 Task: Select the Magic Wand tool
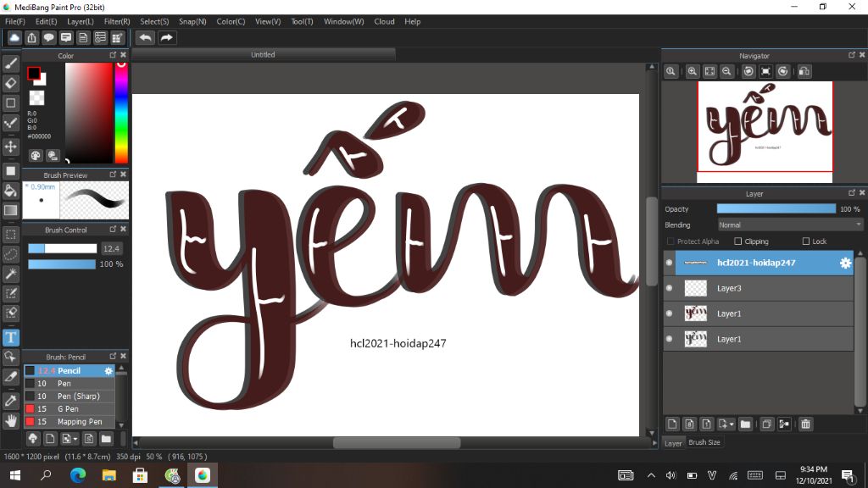tap(10, 274)
